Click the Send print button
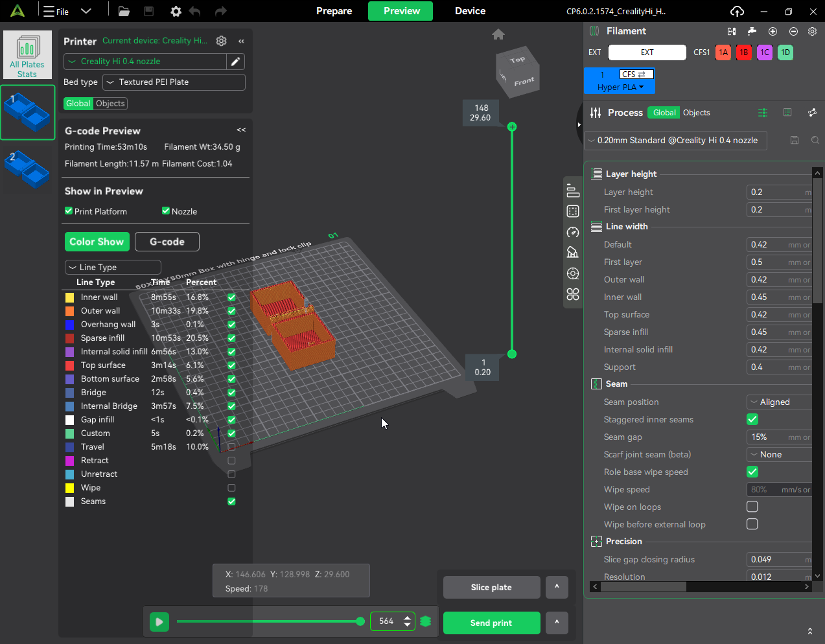The image size is (825, 644). pyautogui.click(x=491, y=623)
